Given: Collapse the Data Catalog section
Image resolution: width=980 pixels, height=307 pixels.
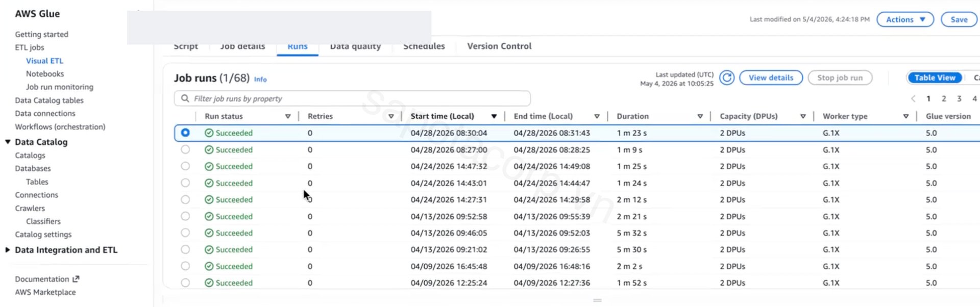Looking at the screenshot, I should coord(8,142).
